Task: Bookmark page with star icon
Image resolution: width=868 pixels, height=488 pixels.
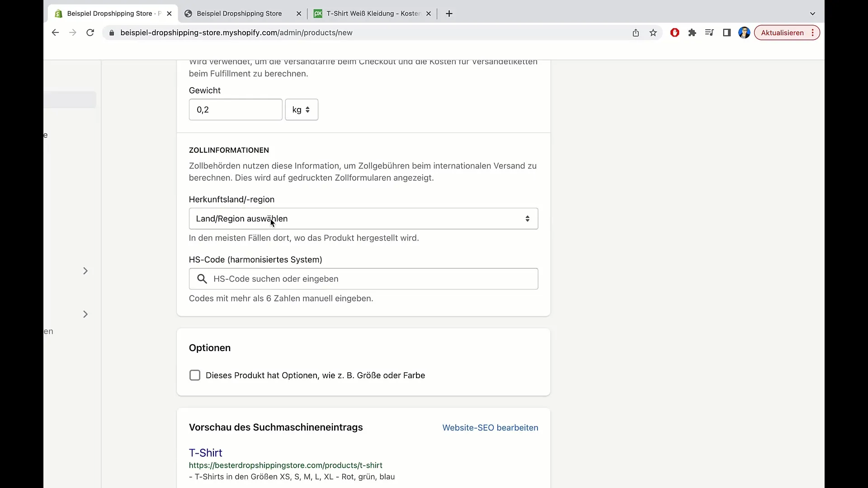Action: [653, 33]
